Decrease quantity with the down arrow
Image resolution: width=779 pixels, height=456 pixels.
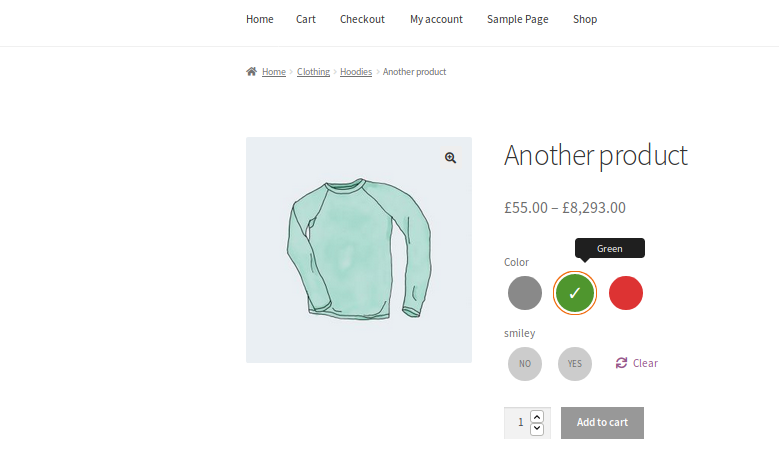point(537,429)
